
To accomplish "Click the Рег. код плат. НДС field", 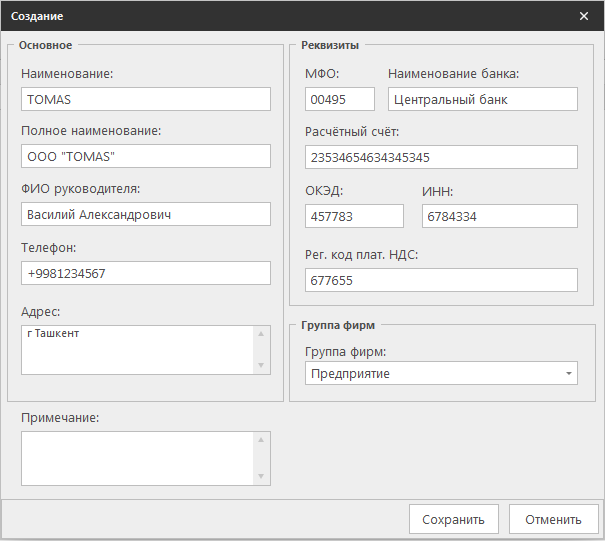I will point(441,280).
